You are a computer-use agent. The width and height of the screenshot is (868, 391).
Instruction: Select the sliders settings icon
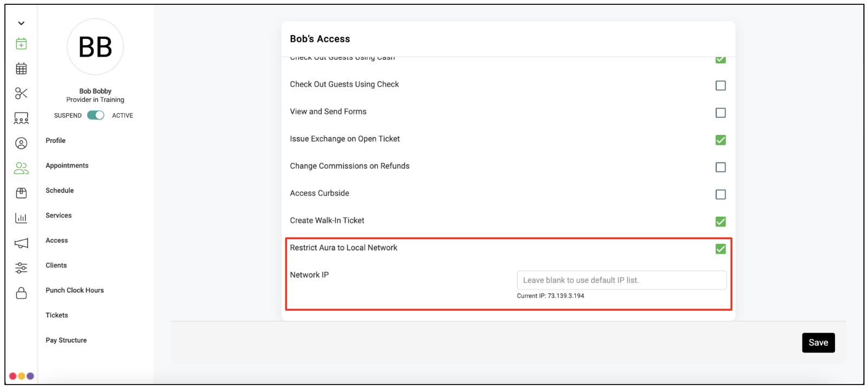[x=21, y=268]
